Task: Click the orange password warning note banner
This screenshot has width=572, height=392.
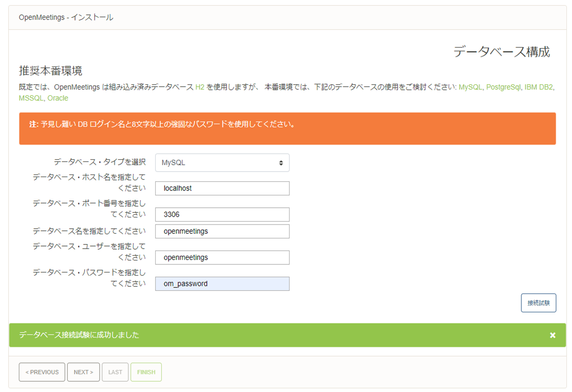Action: 287,129
